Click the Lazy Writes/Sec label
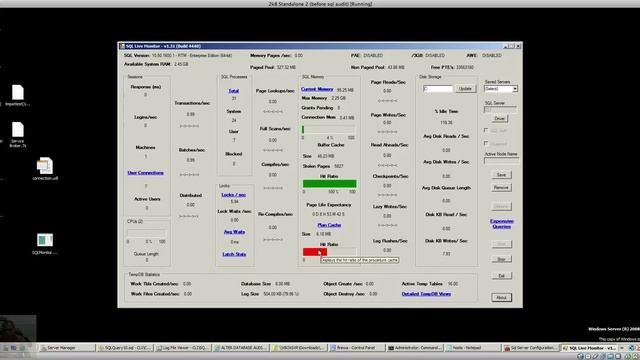 pos(390,207)
